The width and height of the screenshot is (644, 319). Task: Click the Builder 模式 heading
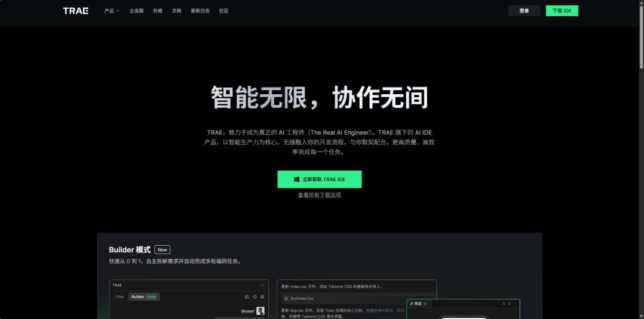coord(130,250)
